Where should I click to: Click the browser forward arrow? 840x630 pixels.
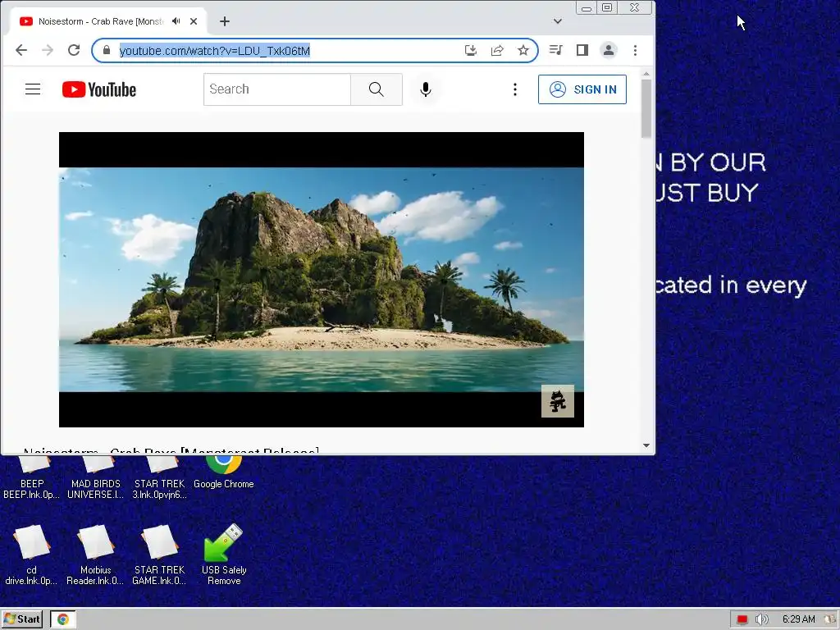click(x=48, y=50)
